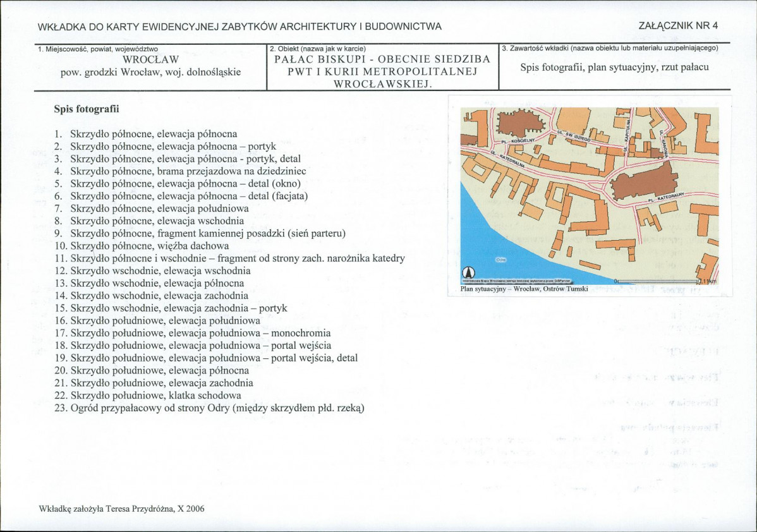
Task: Click item 21 'Skrzydło południowe, elewacja zachodnia'
Action: pyautogui.click(x=162, y=384)
